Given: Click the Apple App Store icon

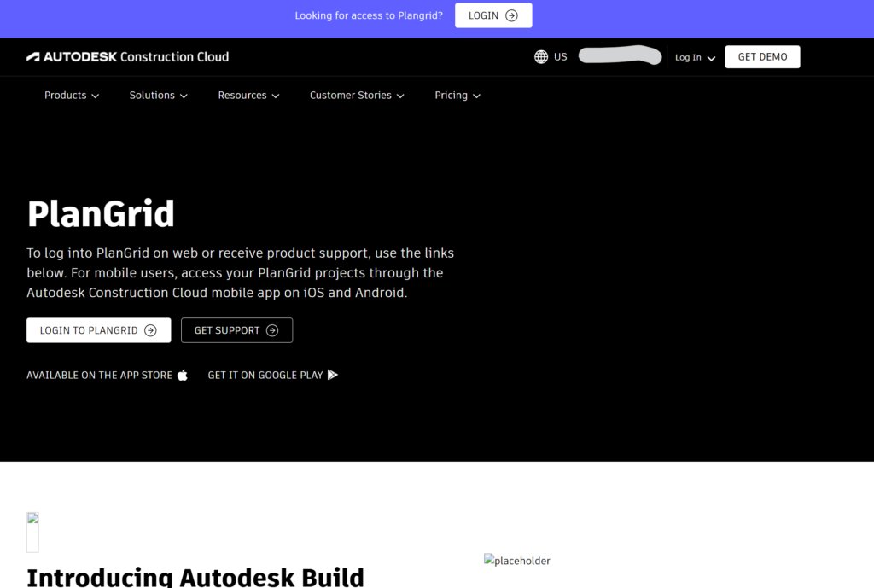Looking at the screenshot, I should click(182, 375).
